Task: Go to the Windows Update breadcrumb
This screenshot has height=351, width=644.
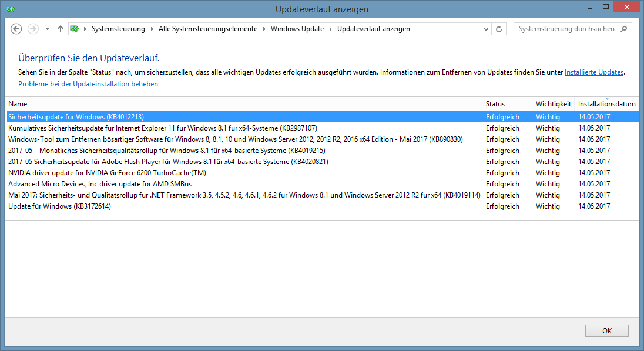Action: click(x=297, y=29)
